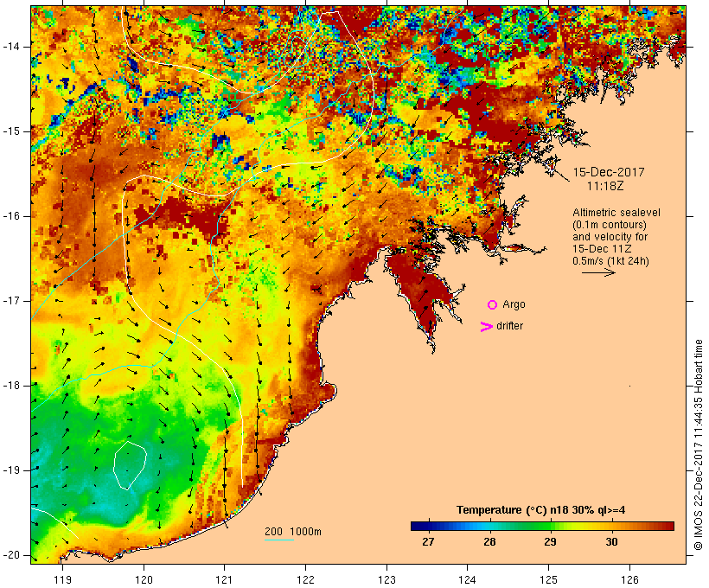Click the cyan 200m depth contour legend line

coord(279,540)
